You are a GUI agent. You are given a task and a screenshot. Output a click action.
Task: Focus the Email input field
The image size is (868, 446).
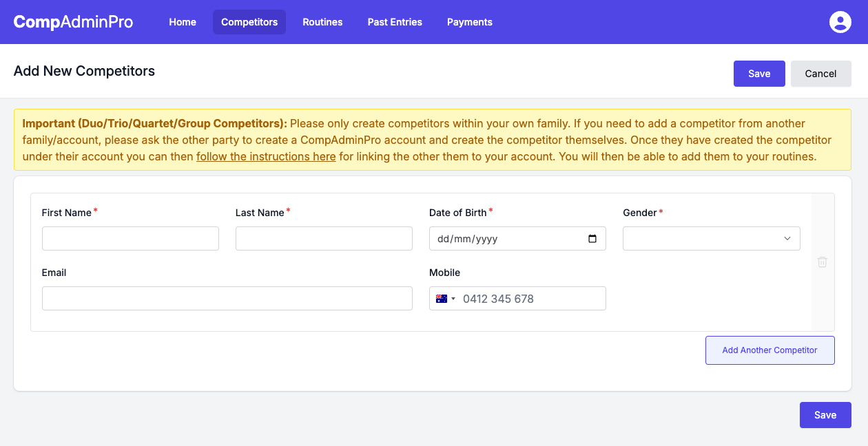pos(227,298)
